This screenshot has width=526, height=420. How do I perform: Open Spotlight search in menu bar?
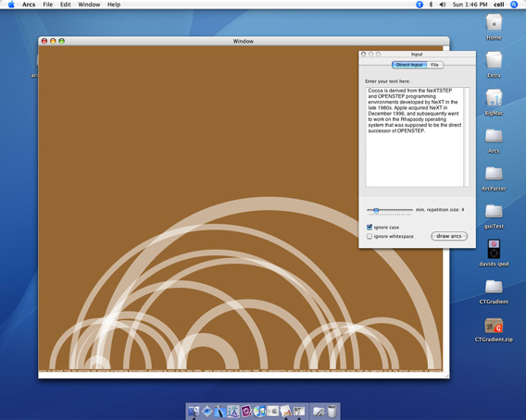pos(514,5)
